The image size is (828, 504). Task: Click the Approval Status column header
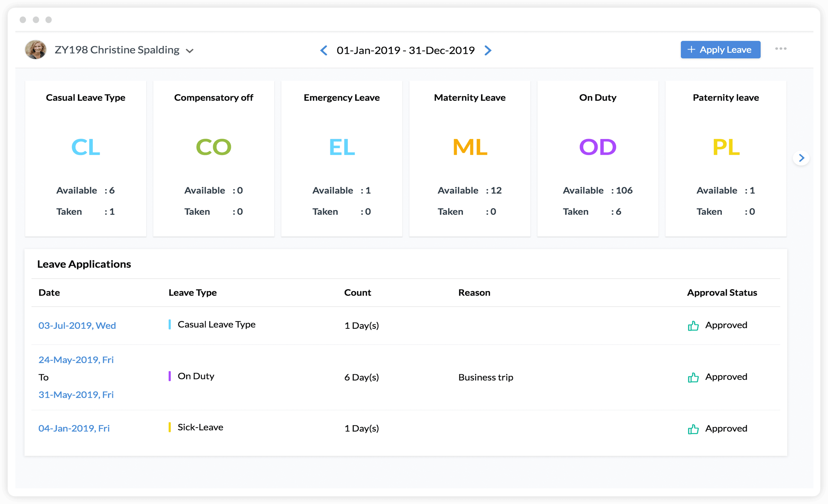(722, 292)
